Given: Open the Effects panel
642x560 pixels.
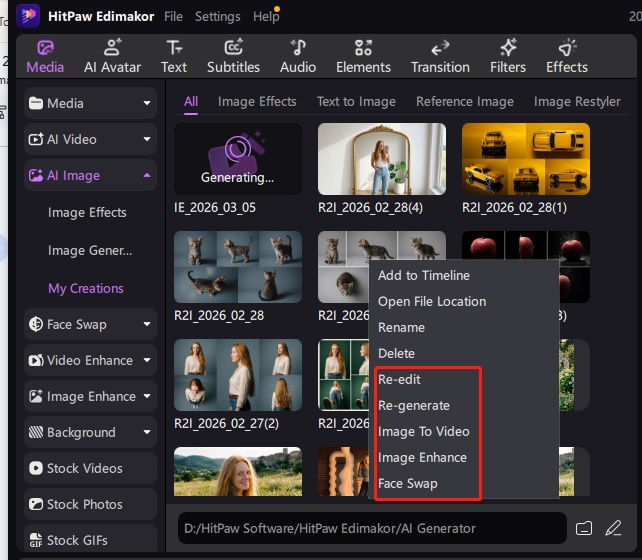Looking at the screenshot, I should [x=567, y=56].
